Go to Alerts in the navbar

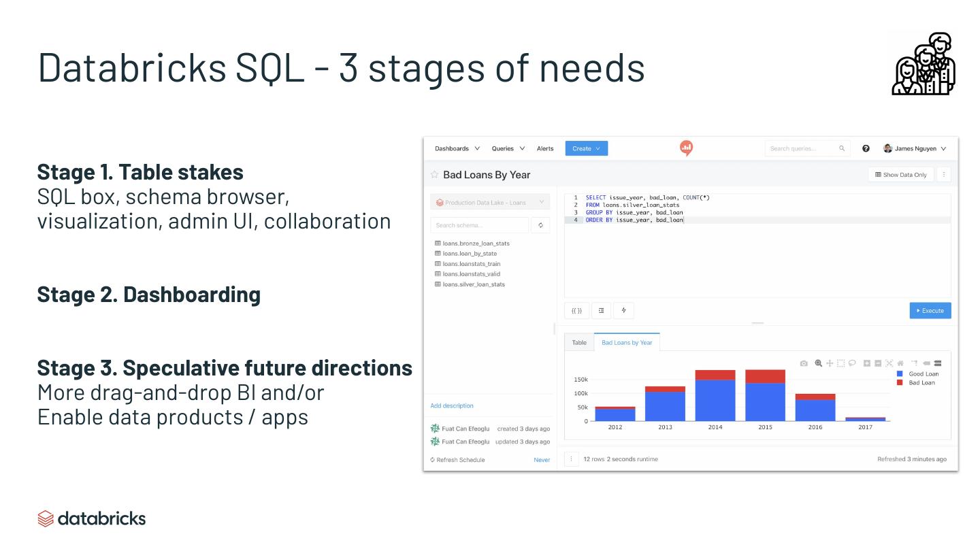(545, 148)
